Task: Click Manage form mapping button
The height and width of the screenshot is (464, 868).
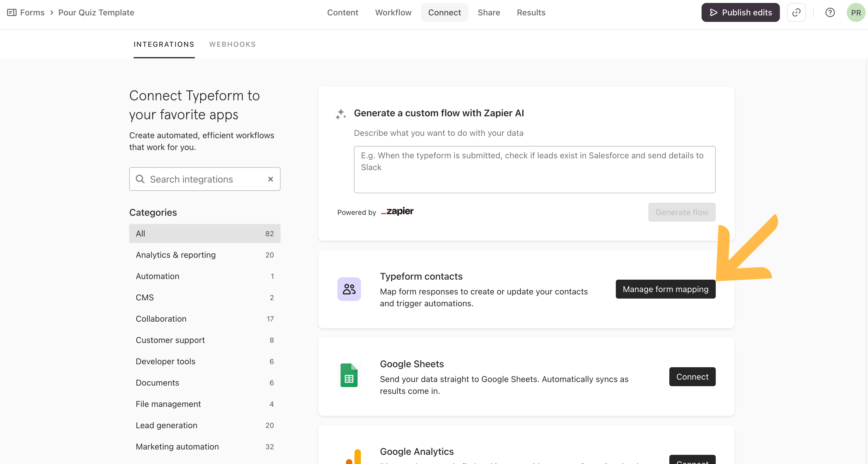Action: (x=665, y=289)
